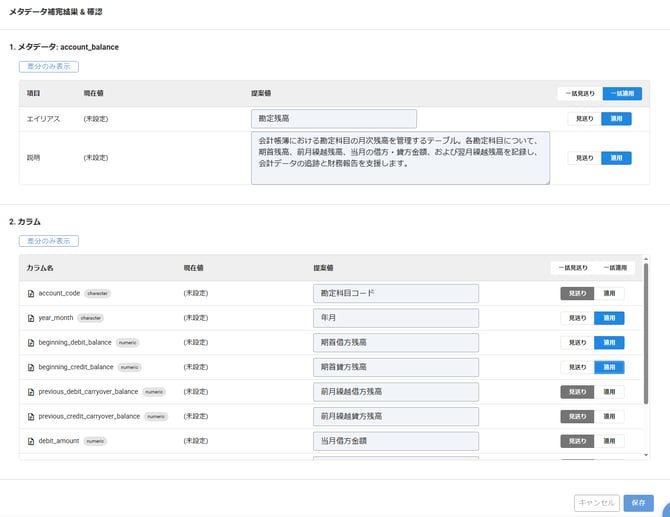Click the file icon beside debit_amount

tap(31, 440)
